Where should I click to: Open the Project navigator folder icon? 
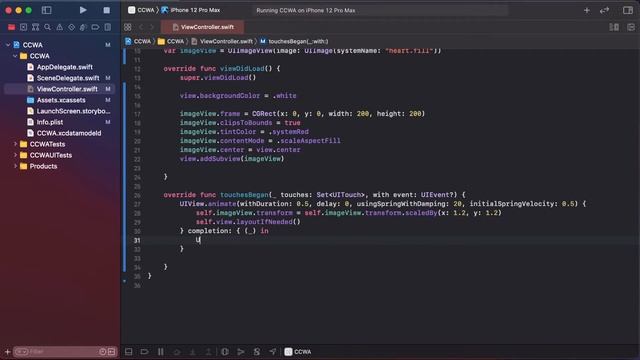[x=11, y=27]
